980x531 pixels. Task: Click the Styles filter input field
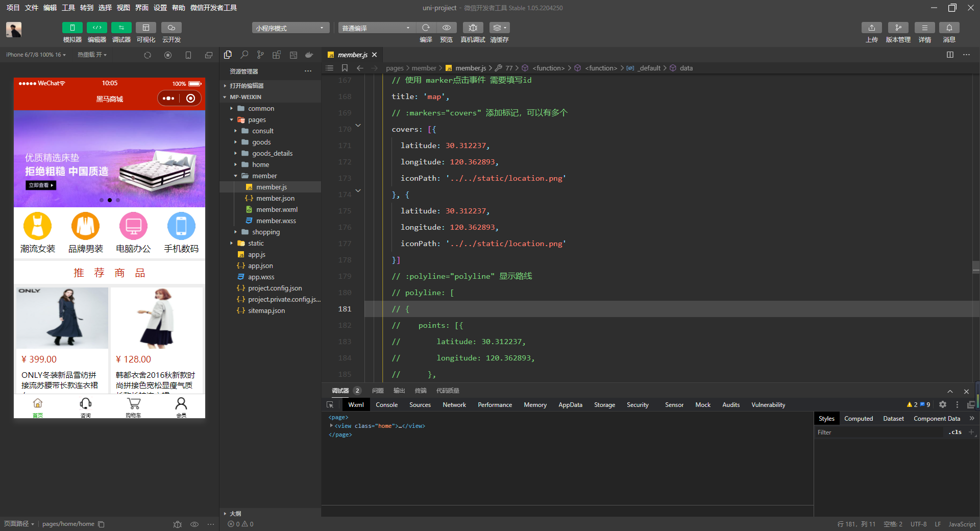coord(880,432)
